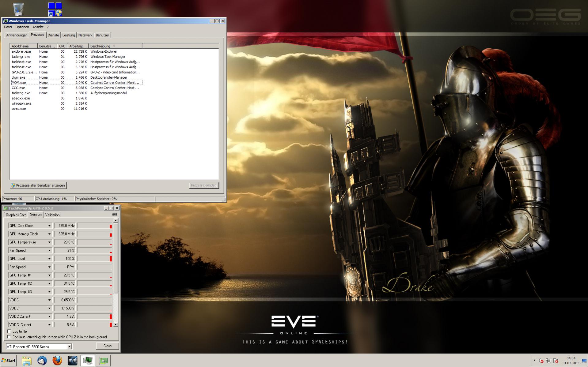Select dwm.exe process row
The height and width of the screenshot is (367, 588).
[x=77, y=77]
